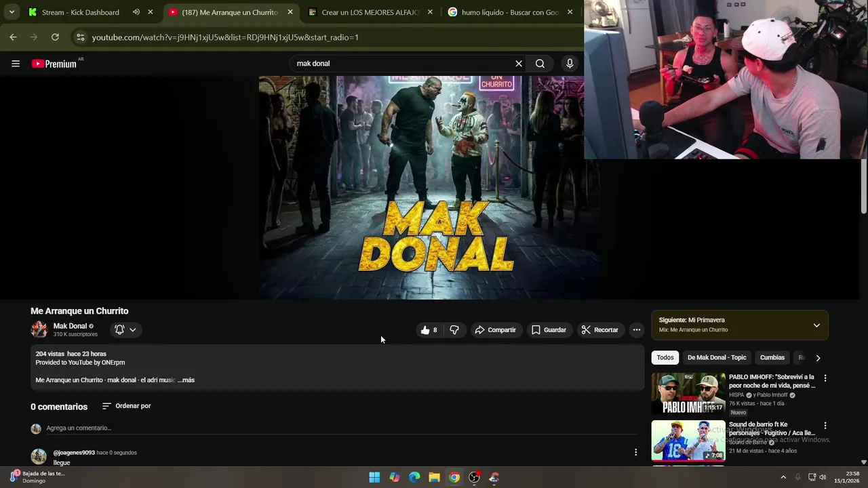Image resolution: width=868 pixels, height=488 pixels.
Task: Open File Explorer from the taskbar
Action: (434, 477)
